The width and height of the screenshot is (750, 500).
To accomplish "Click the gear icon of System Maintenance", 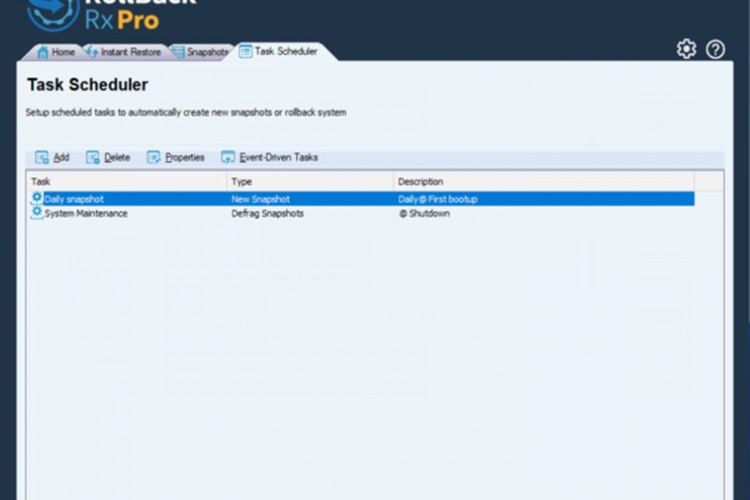I will pyautogui.click(x=37, y=212).
